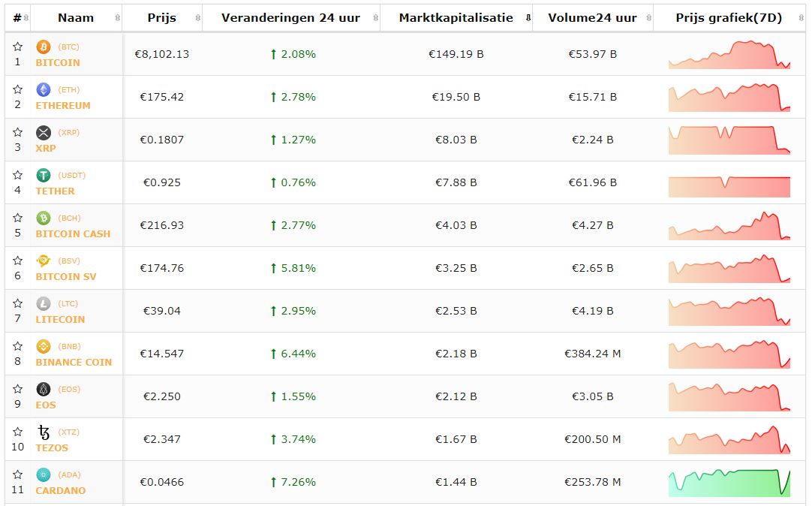Viewport: 812px width, 506px height.
Task: Sort by Veranderingen 24 uur arrows
Action: tap(375, 18)
